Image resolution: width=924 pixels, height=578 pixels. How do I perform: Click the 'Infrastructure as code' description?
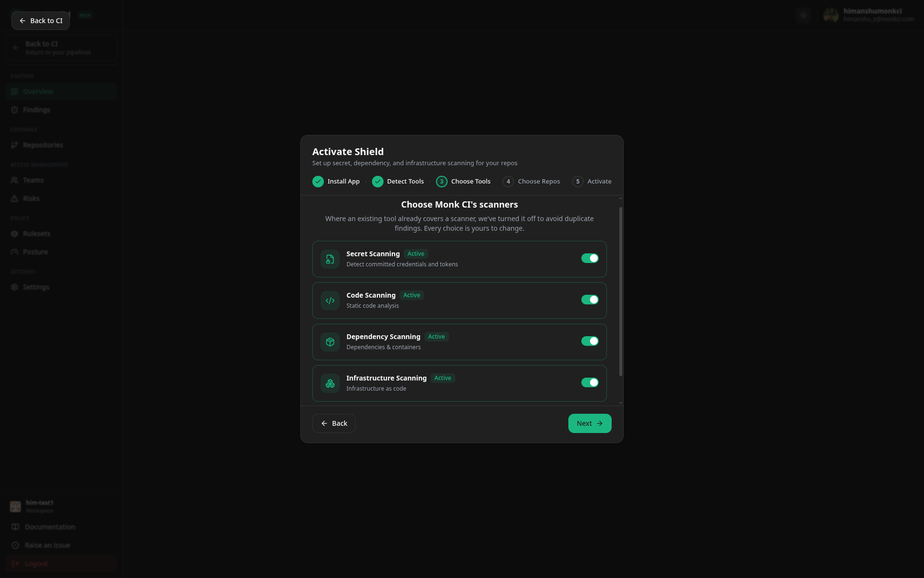pos(376,389)
